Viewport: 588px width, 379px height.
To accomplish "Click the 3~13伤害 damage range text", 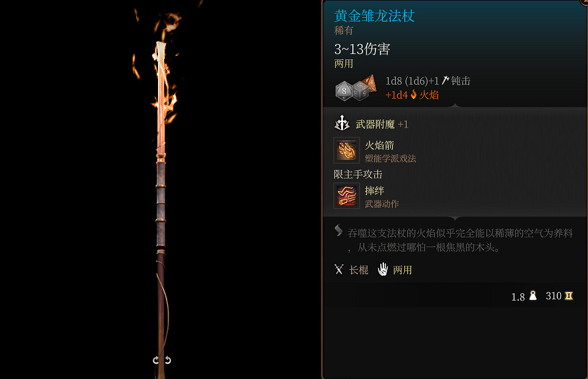I will point(362,49).
